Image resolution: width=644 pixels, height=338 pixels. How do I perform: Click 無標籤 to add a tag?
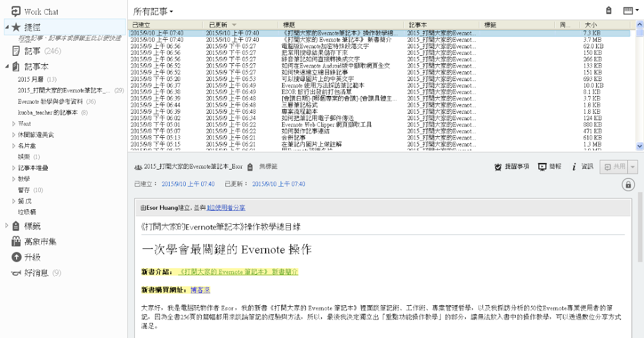268,167
